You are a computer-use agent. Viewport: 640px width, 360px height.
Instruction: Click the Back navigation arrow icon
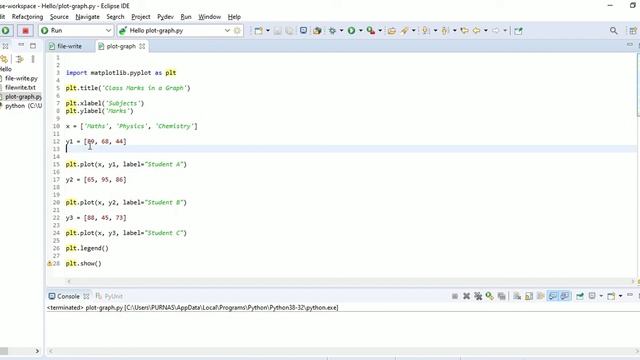(x=476, y=31)
